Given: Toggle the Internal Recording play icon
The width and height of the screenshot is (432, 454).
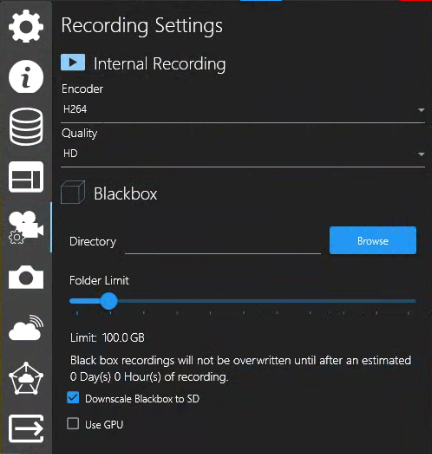Looking at the screenshot, I should 73,63.
